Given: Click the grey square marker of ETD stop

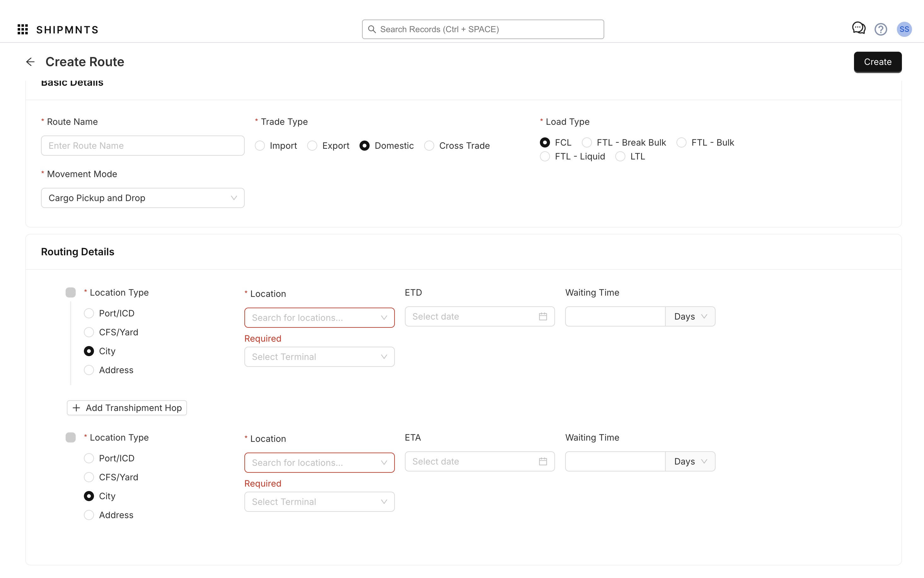Looking at the screenshot, I should (x=70, y=292).
